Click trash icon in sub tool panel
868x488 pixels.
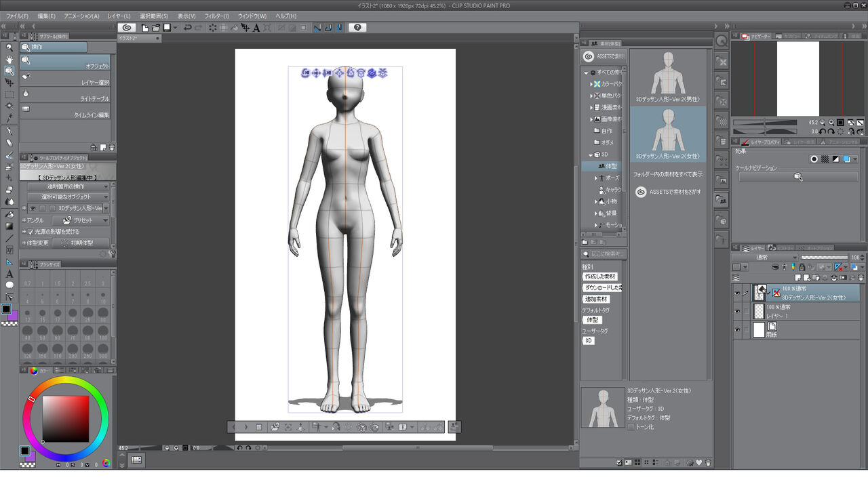pyautogui.click(x=112, y=147)
